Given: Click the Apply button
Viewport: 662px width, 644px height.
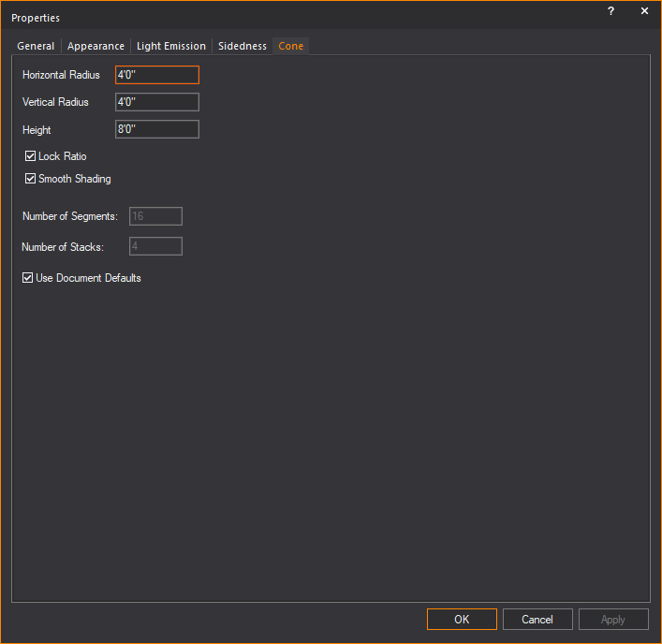Looking at the screenshot, I should [613, 619].
